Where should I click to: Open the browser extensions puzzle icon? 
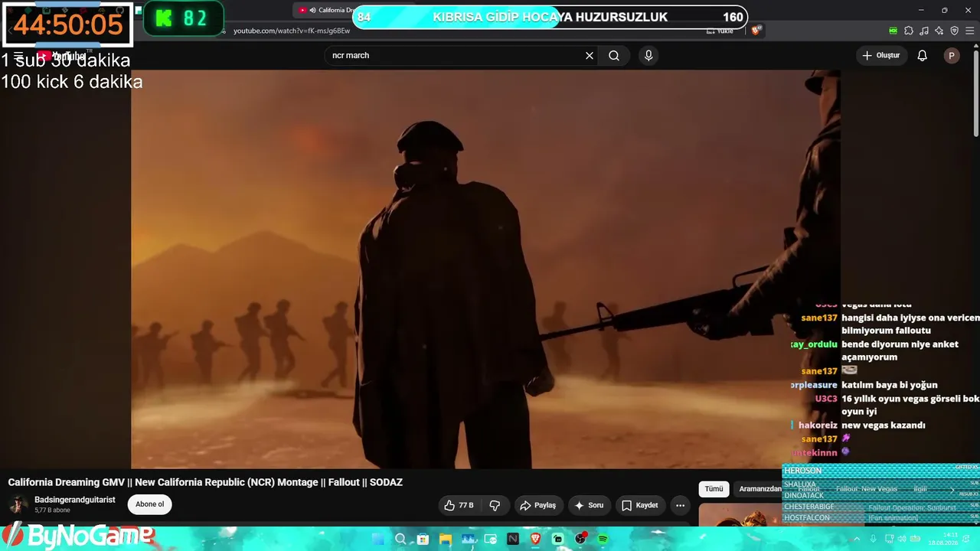coord(909,31)
